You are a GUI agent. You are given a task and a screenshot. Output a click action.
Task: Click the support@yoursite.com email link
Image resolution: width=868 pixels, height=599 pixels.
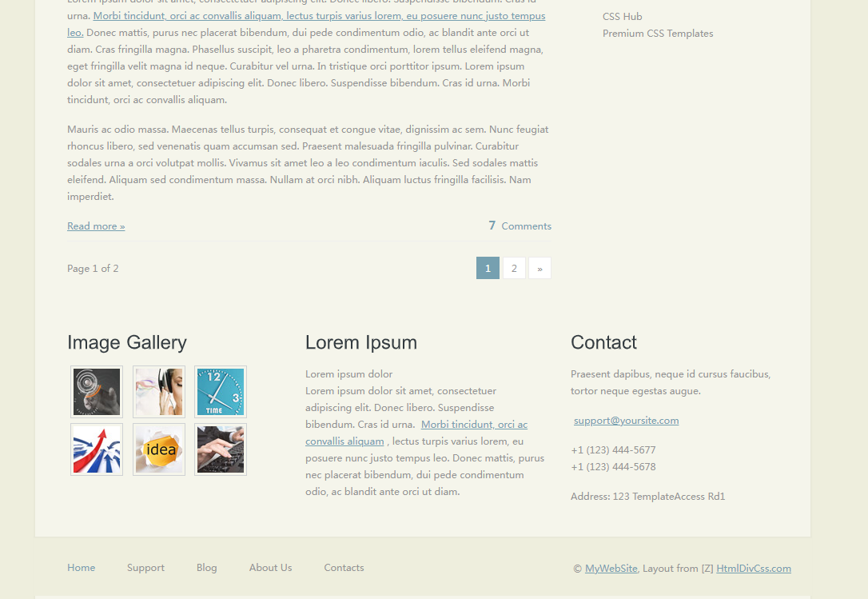626,421
